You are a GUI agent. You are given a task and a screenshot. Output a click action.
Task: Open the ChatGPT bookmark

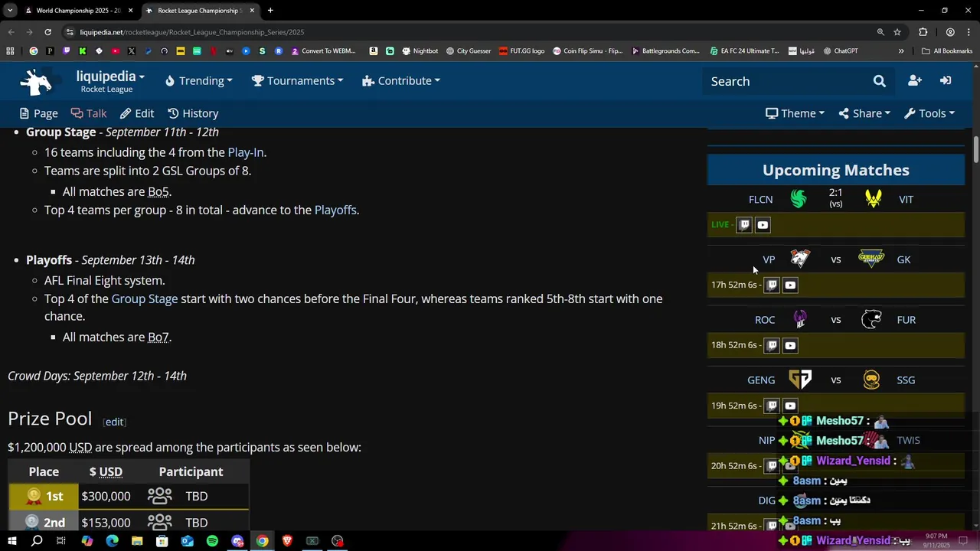coord(840,51)
